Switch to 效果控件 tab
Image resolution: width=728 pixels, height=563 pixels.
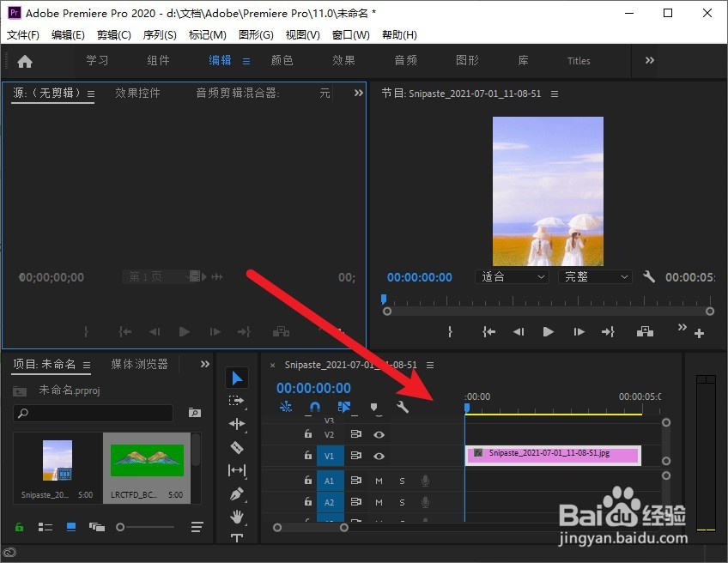click(137, 93)
